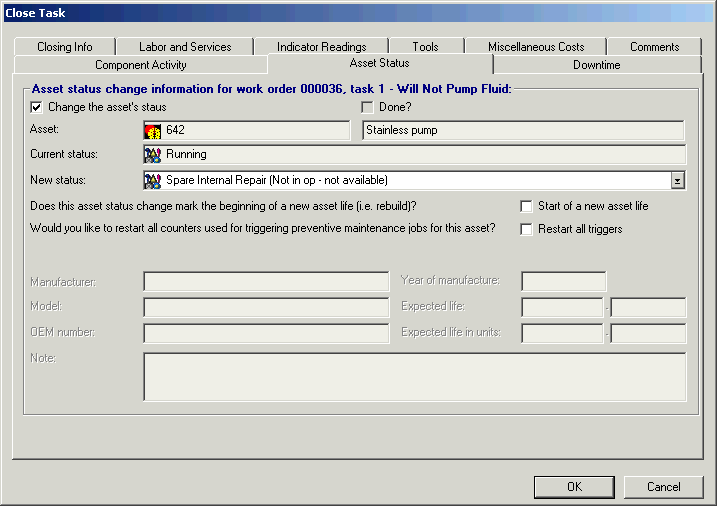
Task: Click the Model input field
Action: pos(266,307)
